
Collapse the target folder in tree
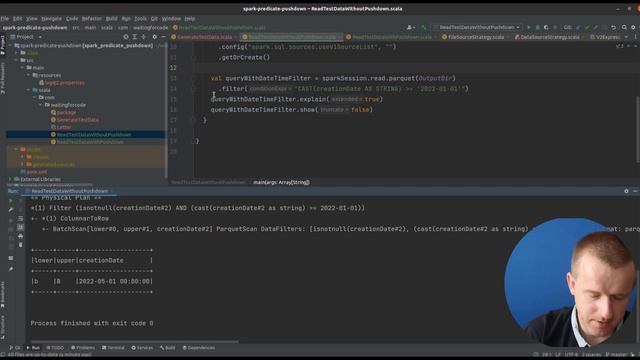point(16,149)
